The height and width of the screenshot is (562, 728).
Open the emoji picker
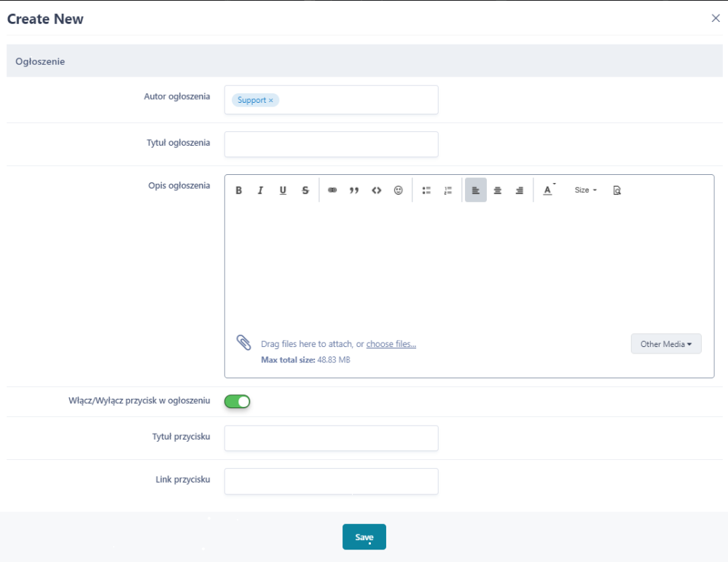[x=399, y=190]
